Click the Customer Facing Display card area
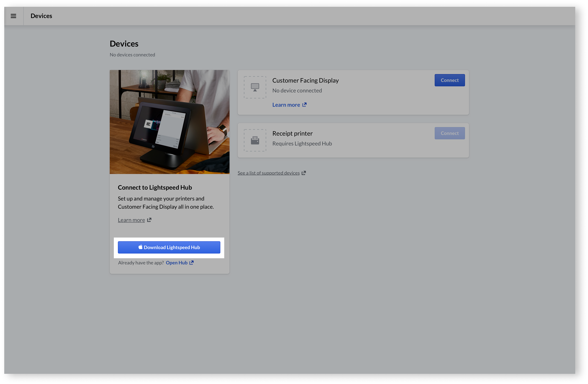The height and width of the screenshot is (384, 588). point(353,92)
